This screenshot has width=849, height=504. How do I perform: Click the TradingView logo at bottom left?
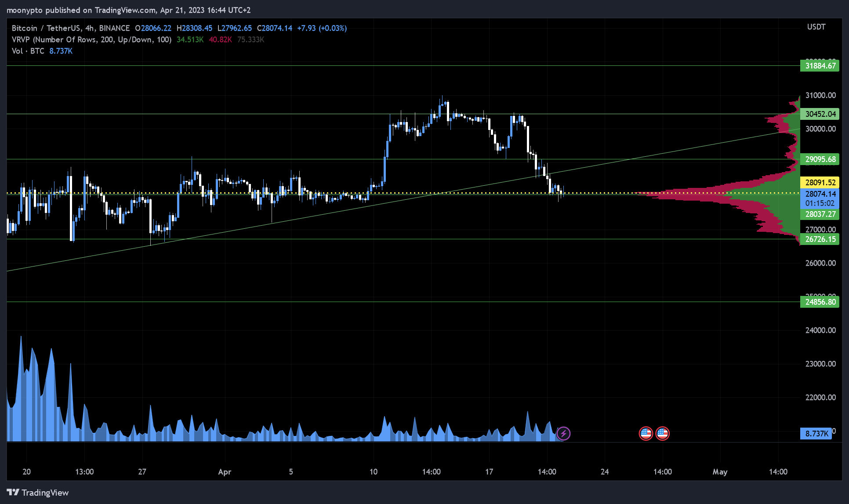(38, 493)
